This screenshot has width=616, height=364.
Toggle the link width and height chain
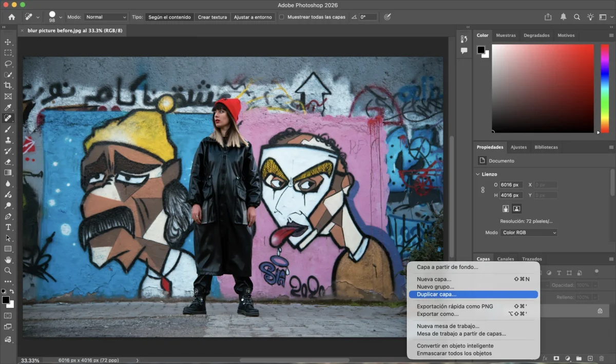pos(483,189)
